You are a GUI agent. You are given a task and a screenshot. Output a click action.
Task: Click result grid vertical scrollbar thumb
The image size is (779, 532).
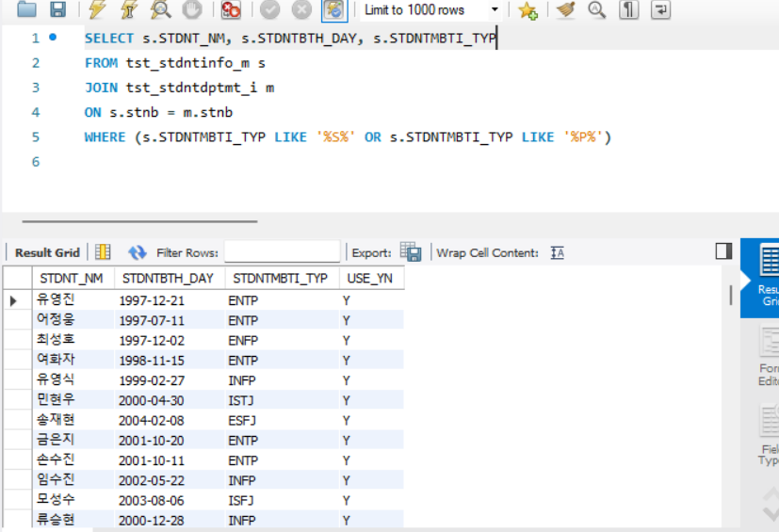(x=731, y=295)
